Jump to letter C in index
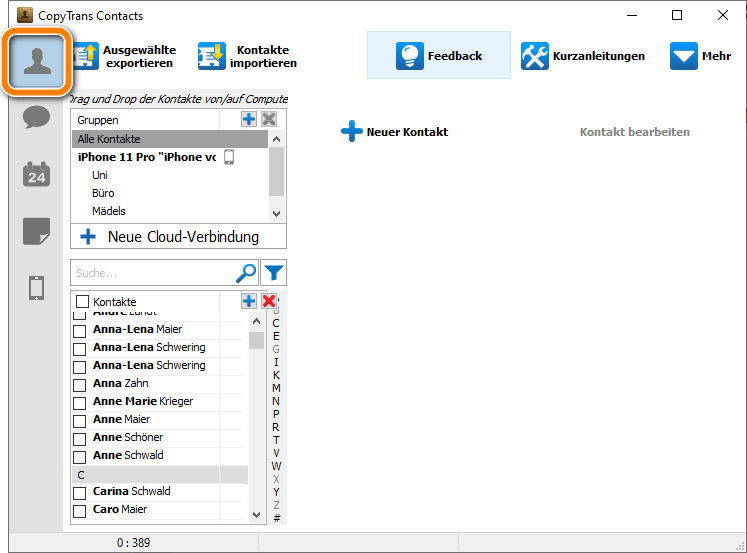Image resolution: width=747 pixels, height=553 pixels. (276, 323)
